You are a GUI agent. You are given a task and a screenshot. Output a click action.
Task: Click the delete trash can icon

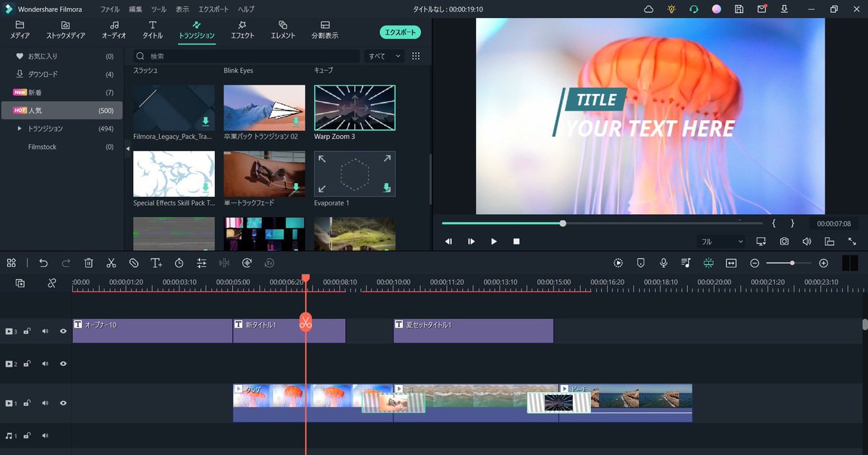[x=88, y=263]
